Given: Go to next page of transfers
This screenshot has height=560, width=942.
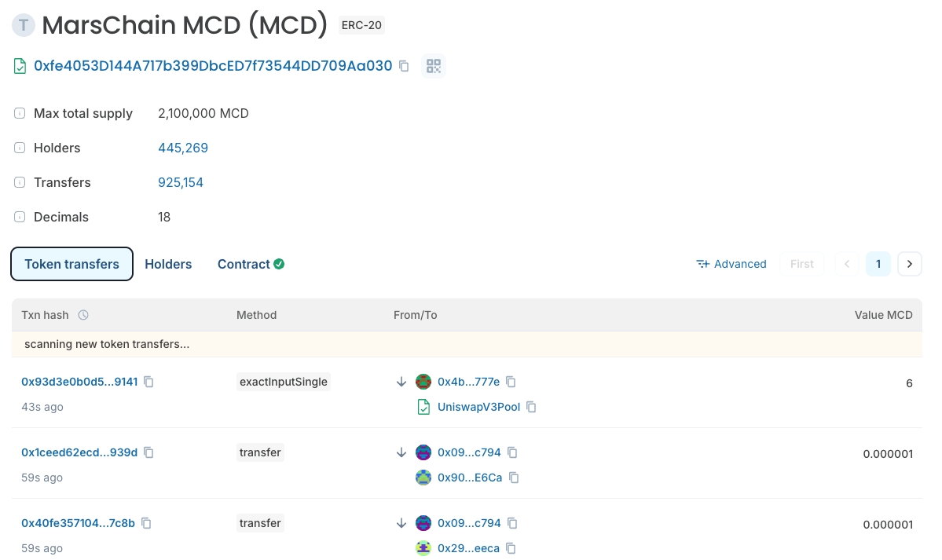Looking at the screenshot, I should pos(909,264).
